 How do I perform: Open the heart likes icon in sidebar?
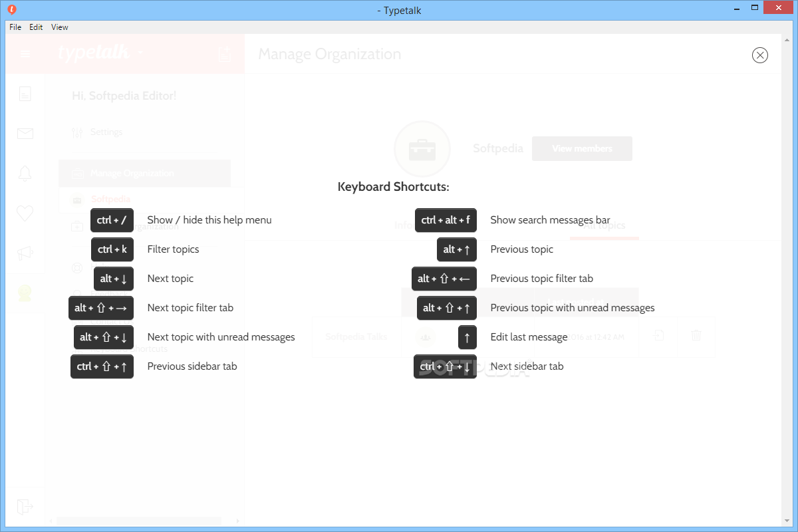[25, 213]
